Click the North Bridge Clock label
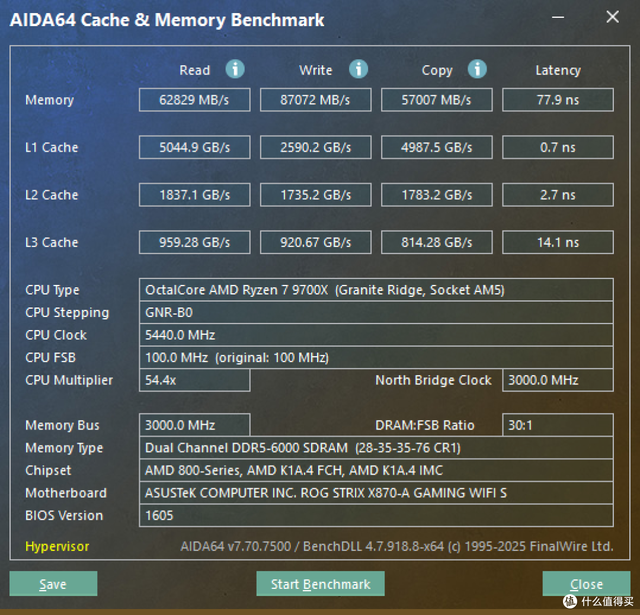 tap(433, 380)
